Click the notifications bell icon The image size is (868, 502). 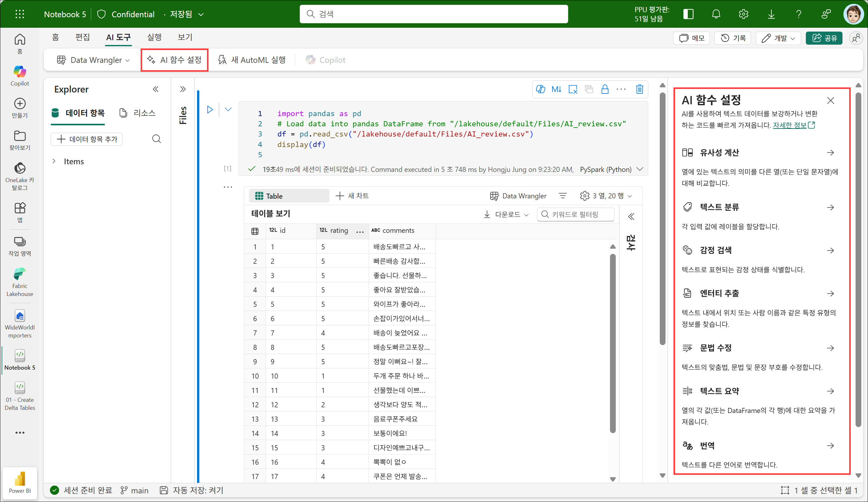pyautogui.click(x=716, y=14)
